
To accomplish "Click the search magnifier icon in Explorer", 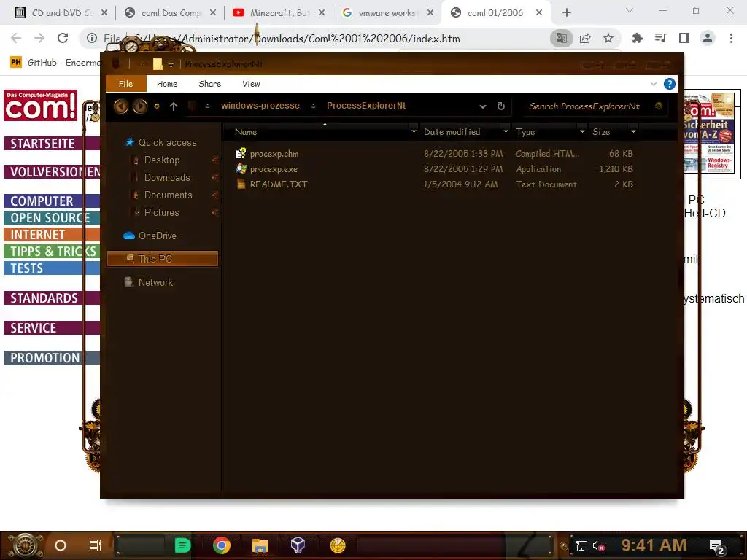I will (659, 106).
